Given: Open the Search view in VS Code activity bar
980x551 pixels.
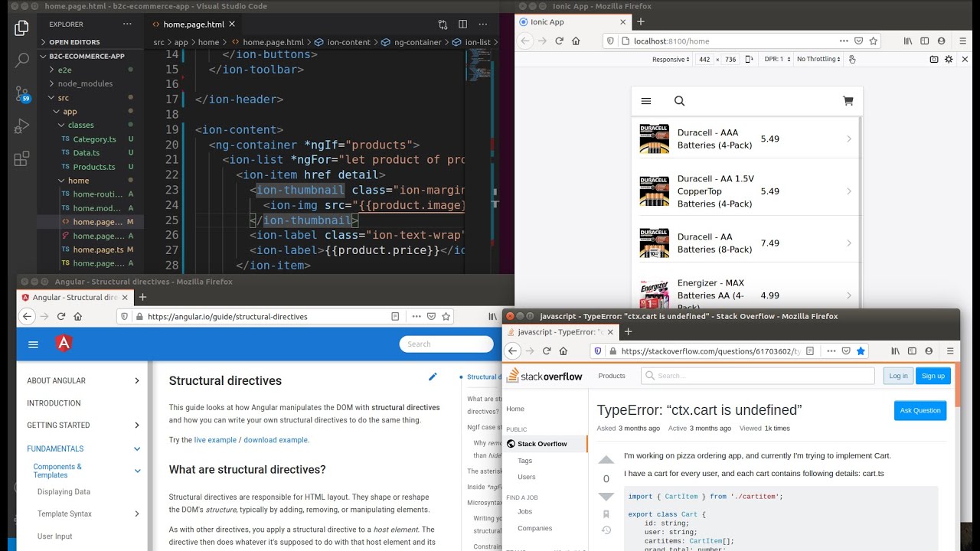Looking at the screenshot, I should click(x=21, y=60).
